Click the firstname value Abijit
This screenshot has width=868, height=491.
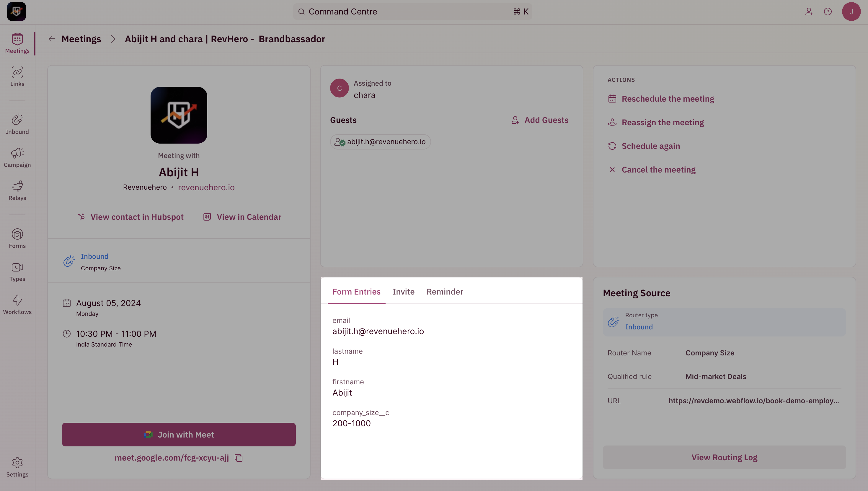342,393
